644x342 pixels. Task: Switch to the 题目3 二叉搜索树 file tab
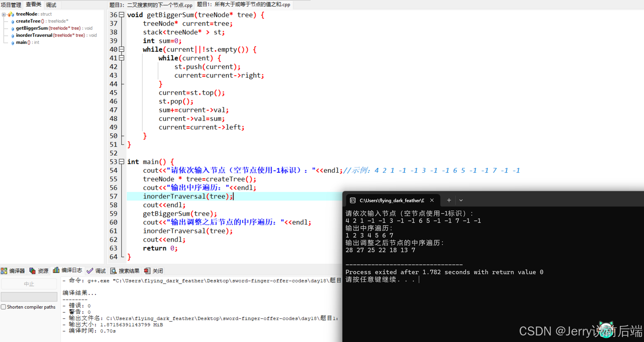tap(151, 5)
